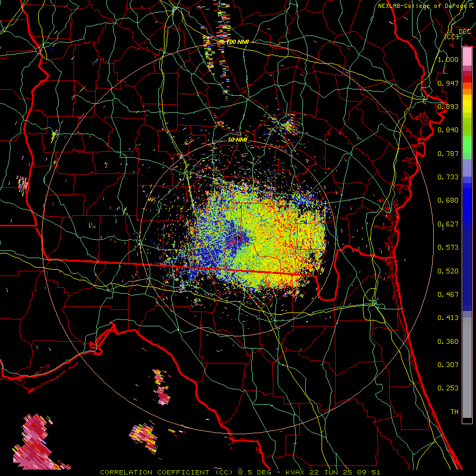Image resolution: width=476 pixels, height=476 pixels.
Task: Select the 1.000 legend value
Action: point(448,59)
